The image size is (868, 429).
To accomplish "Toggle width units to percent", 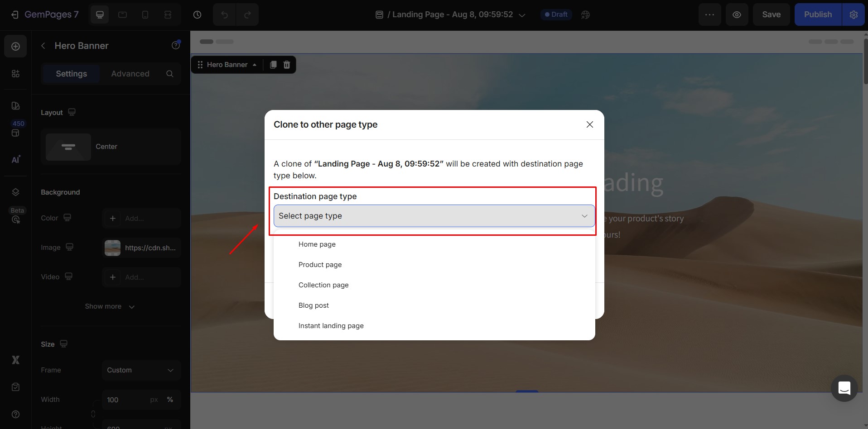I will 170,400.
